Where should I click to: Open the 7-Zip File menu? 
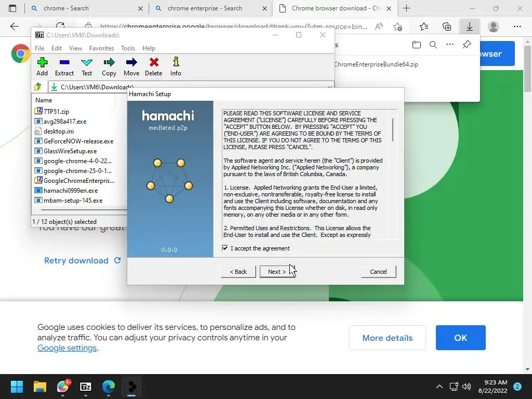click(x=39, y=48)
